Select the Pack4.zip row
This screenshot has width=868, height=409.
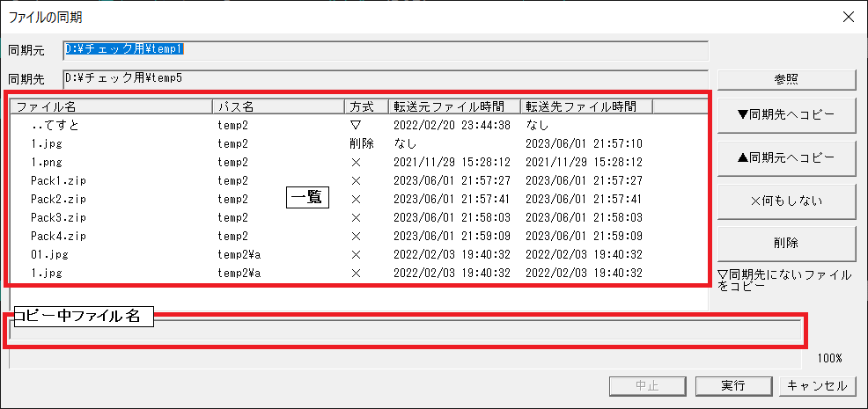point(358,237)
